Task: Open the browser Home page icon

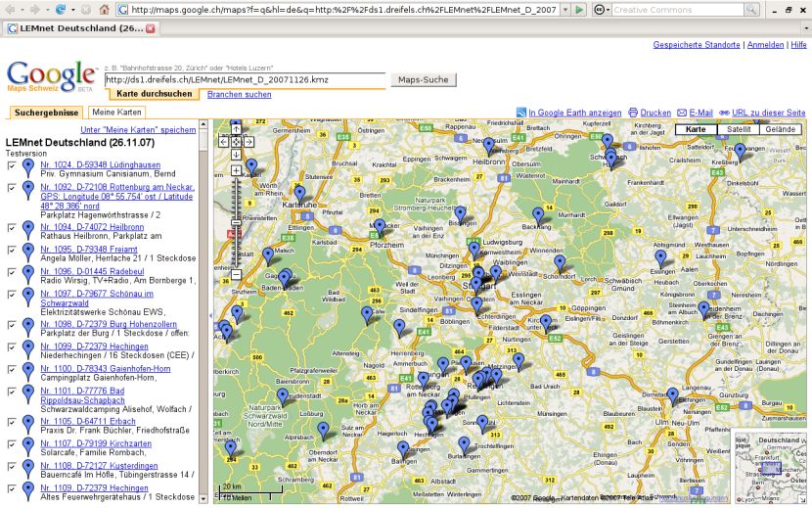Action: coord(104,10)
